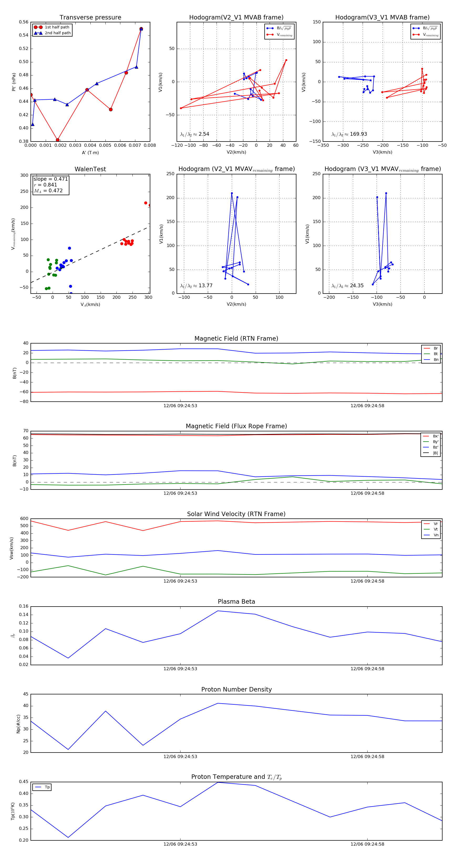Click the "Np(#/cc)" y-axis label
The width and height of the screenshot is (473, 868).
[18, 724]
